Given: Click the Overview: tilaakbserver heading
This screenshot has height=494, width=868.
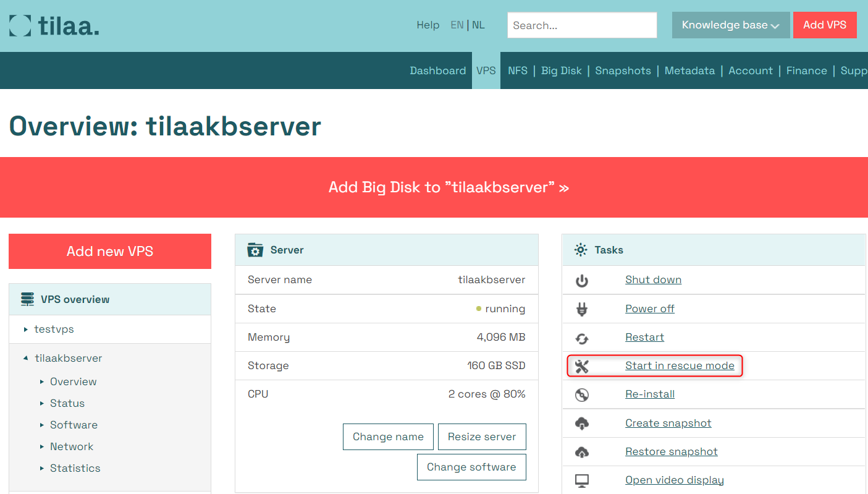Looking at the screenshot, I should tap(165, 126).
